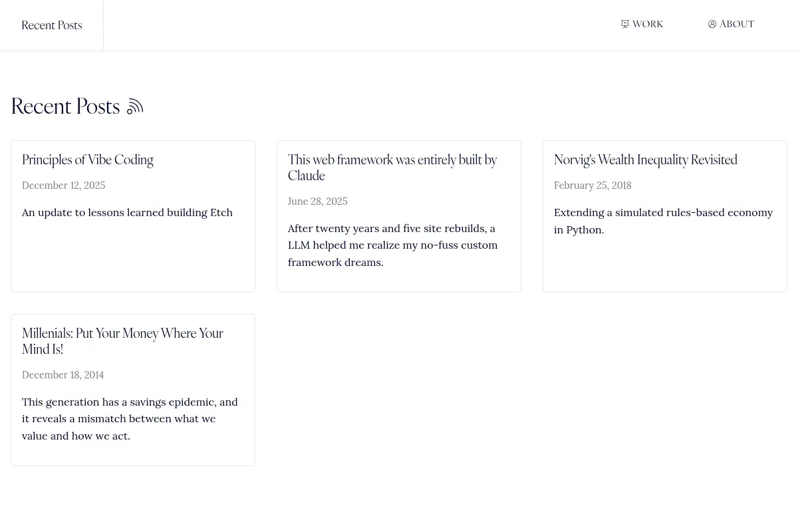Click the summary about savings epidemic
Image resolution: width=798 pixels, height=532 pixels.
click(x=130, y=418)
